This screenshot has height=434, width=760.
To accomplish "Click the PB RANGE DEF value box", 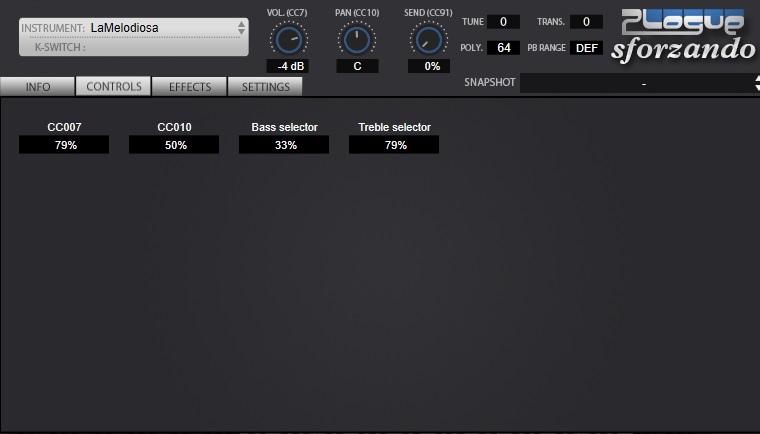I will point(586,48).
